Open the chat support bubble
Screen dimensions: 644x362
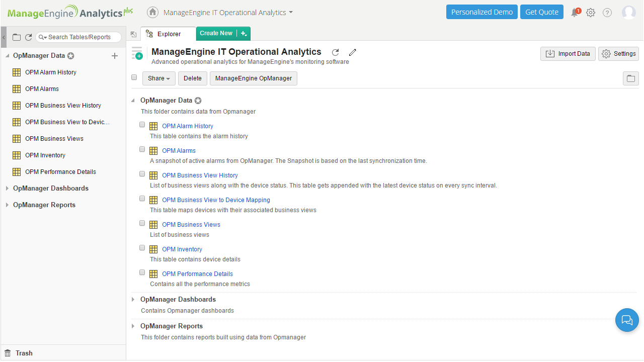pos(627,320)
